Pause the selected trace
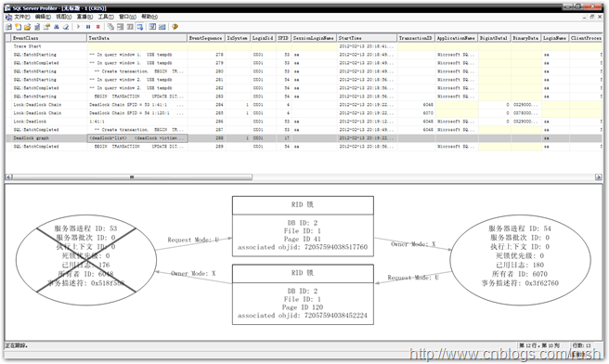The image size is (609, 364). 88,27
